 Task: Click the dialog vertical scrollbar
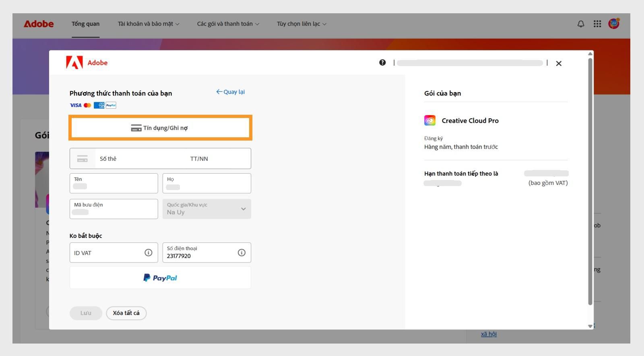[590, 181]
